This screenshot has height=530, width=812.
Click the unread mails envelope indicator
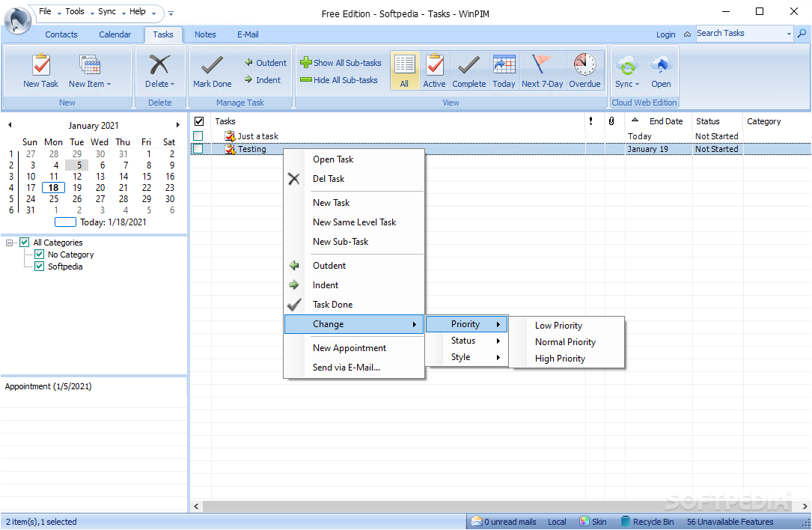504,522
